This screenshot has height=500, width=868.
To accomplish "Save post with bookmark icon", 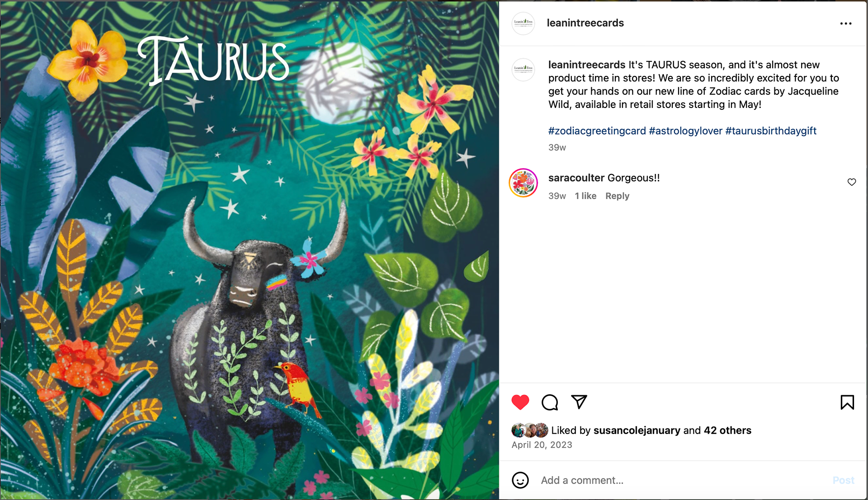I will point(847,402).
